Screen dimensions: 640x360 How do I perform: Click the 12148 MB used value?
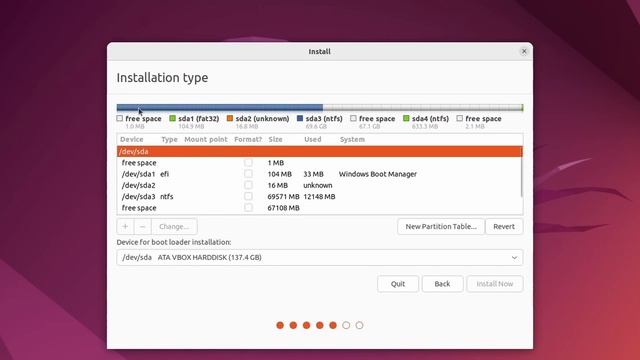[319, 196]
